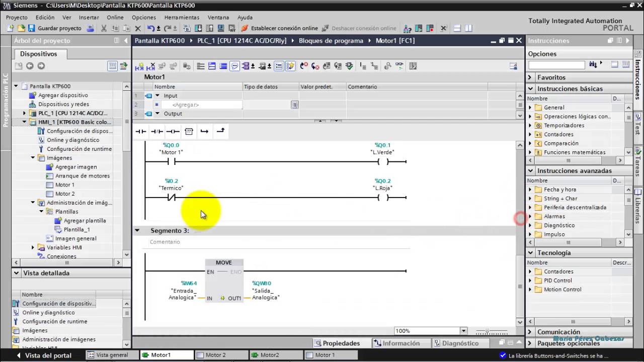Screen dimensions: 644x362
Task: Collapse Segmento 3 network
Action: (137, 230)
